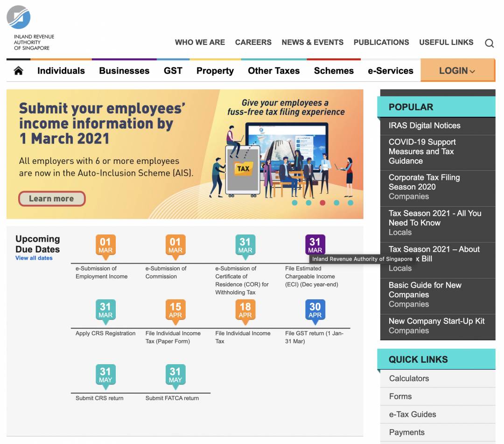Click the Learn more button on banner
This screenshot has width=504, height=444.
click(52, 198)
